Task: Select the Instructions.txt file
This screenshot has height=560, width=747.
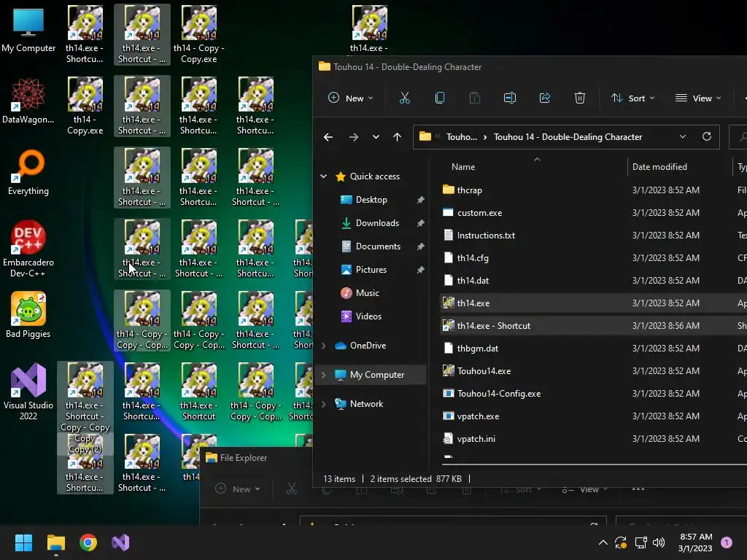Action: [486, 236]
